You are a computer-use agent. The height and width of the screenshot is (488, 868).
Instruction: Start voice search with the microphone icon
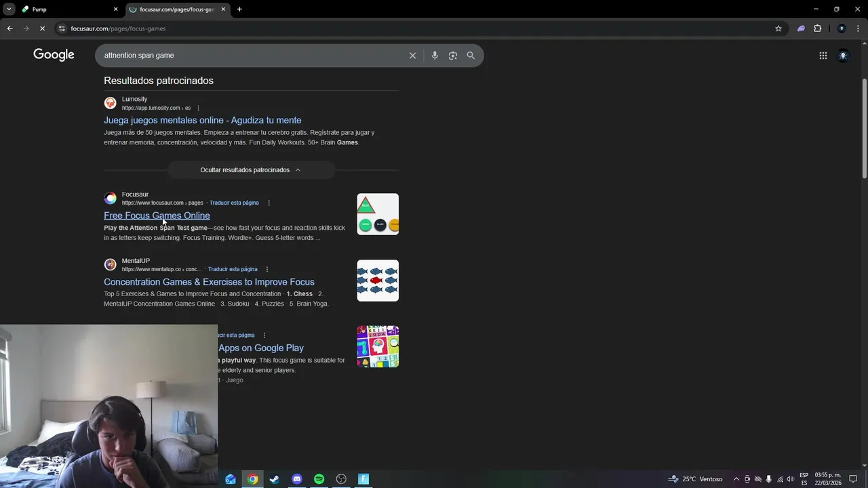(x=435, y=56)
